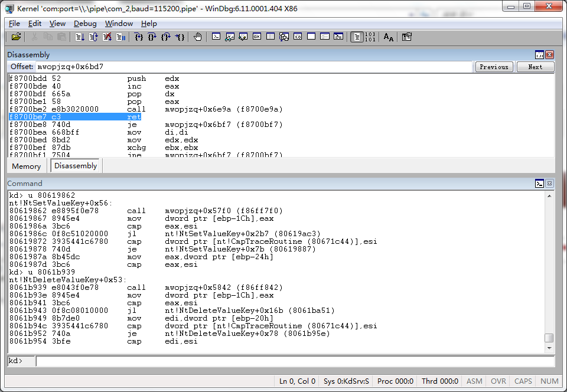Click into the Offset field showing mwopjzq+0x6bd7
567x392 pixels.
[254, 67]
